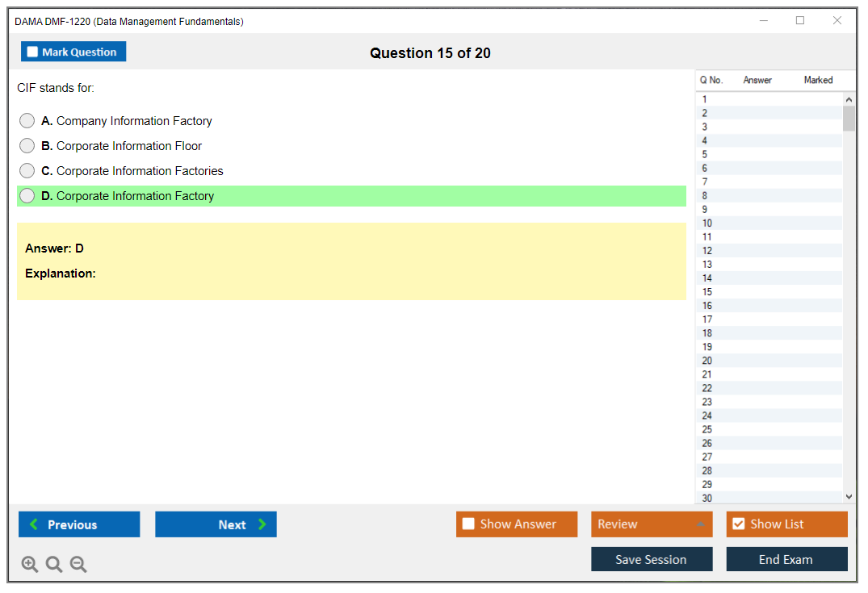Pick option D Corporate Information Factory
The height and width of the screenshot is (593, 868).
(x=27, y=196)
